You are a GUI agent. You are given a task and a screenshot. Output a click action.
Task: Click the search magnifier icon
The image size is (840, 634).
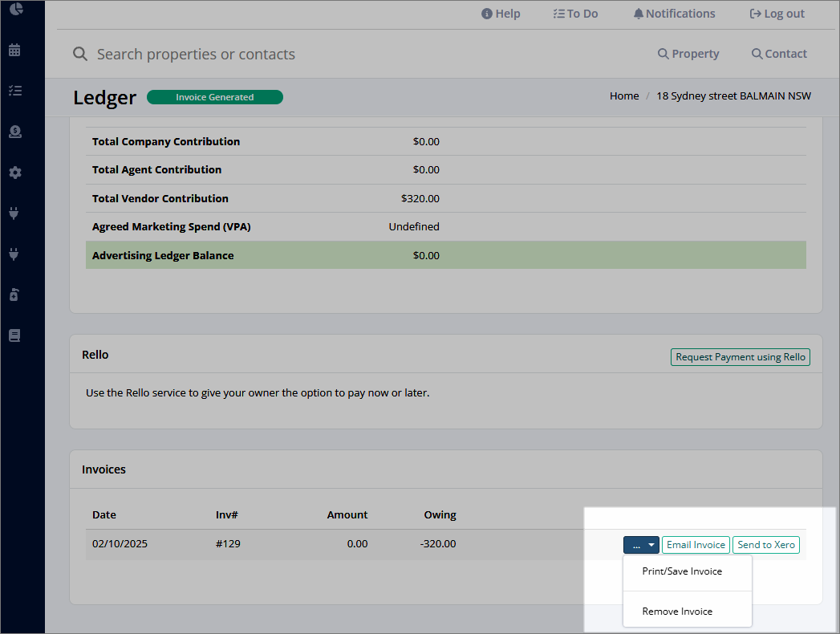[x=79, y=54]
